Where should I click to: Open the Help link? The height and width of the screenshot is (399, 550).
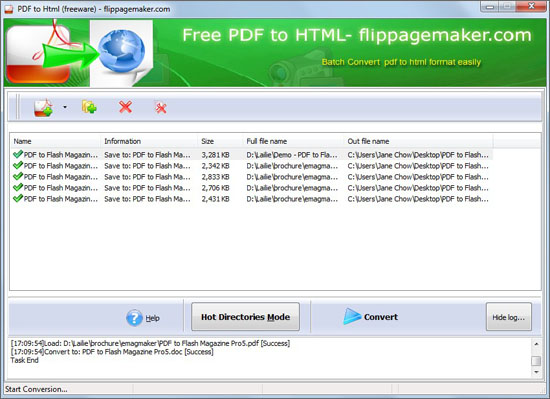(153, 318)
